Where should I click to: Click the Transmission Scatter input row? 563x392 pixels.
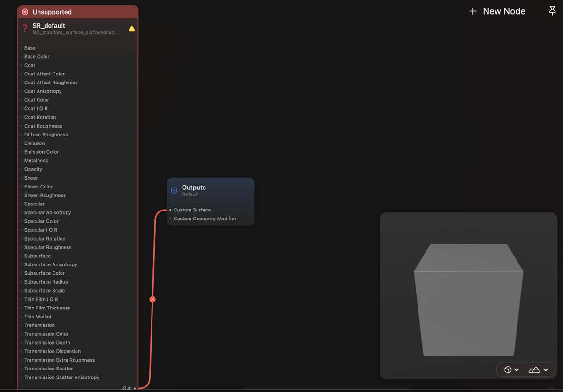[x=49, y=369]
